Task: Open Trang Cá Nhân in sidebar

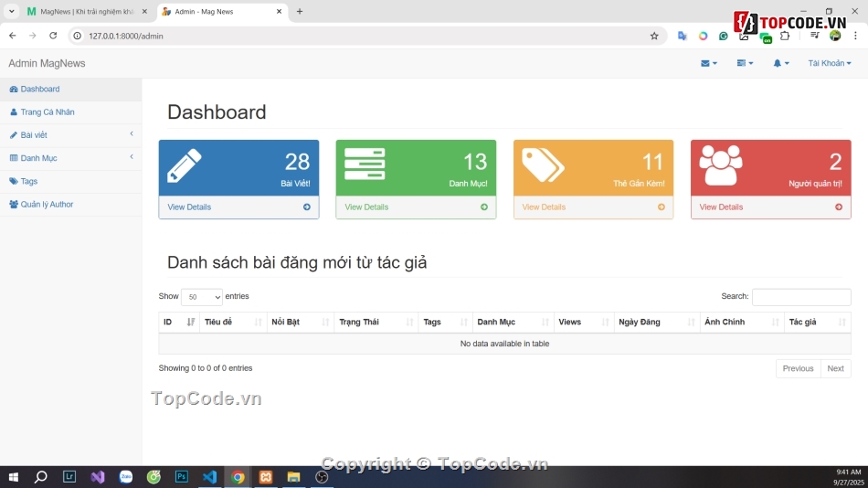Action: pos(71,111)
